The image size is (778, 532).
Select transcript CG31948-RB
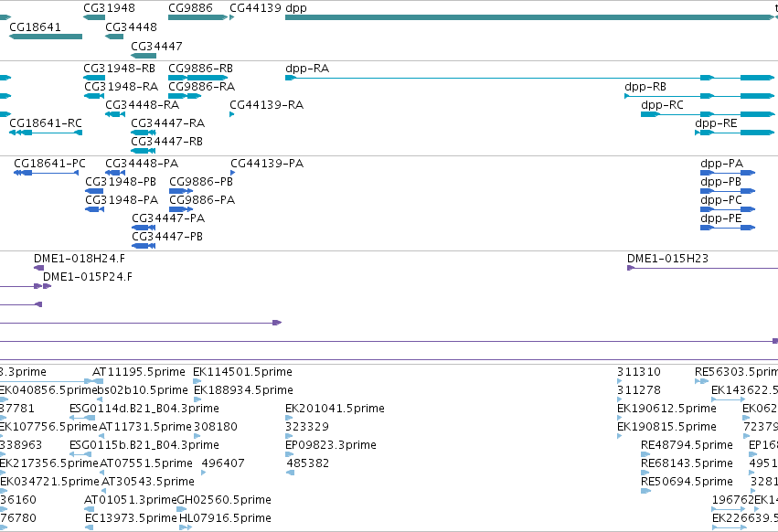(94, 78)
